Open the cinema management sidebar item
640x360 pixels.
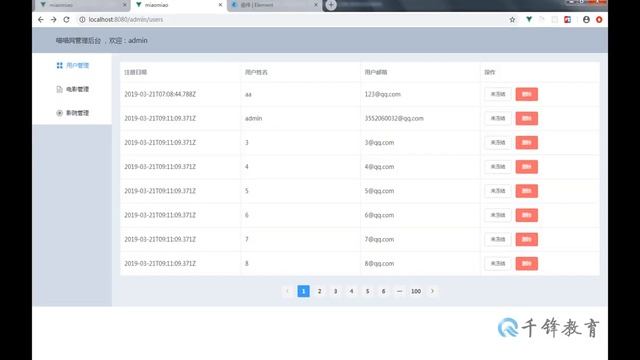73,113
